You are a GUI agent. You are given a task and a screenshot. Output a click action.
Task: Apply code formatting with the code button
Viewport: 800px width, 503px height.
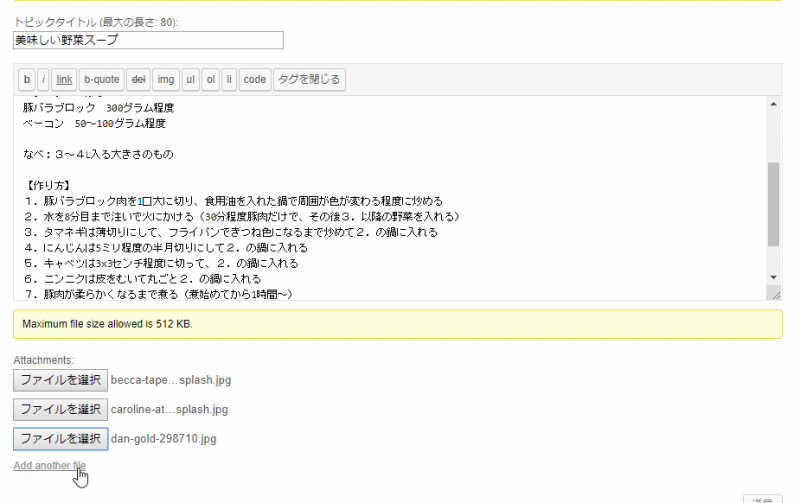pyautogui.click(x=255, y=79)
